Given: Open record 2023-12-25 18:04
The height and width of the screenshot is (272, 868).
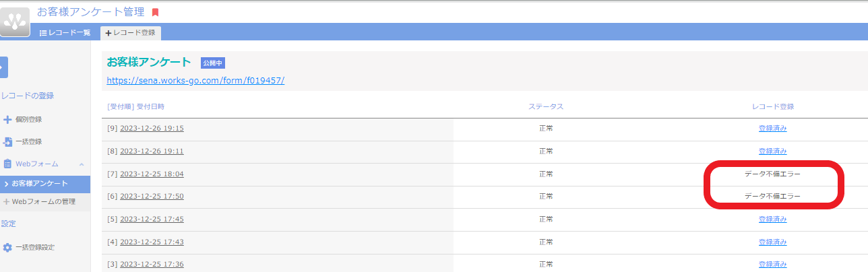Looking at the screenshot, I should 152,174.
